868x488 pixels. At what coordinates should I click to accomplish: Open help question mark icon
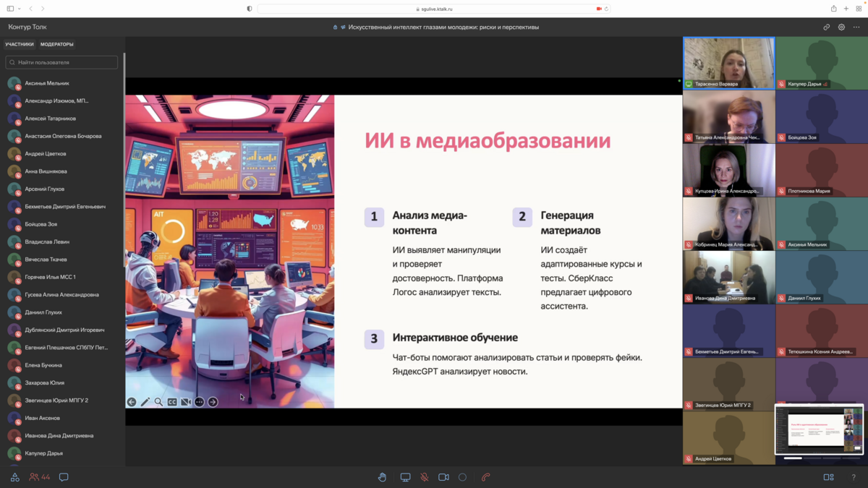[854, 477]
